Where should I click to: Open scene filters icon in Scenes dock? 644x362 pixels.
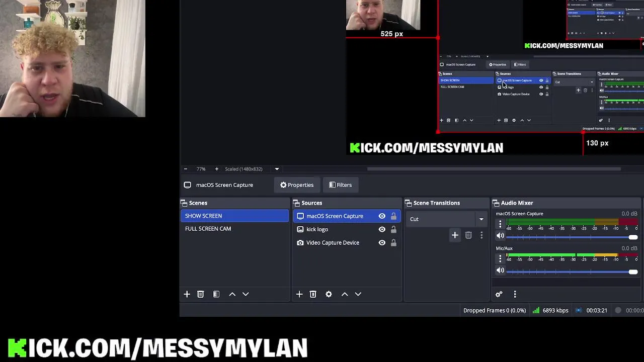point(216,294)
